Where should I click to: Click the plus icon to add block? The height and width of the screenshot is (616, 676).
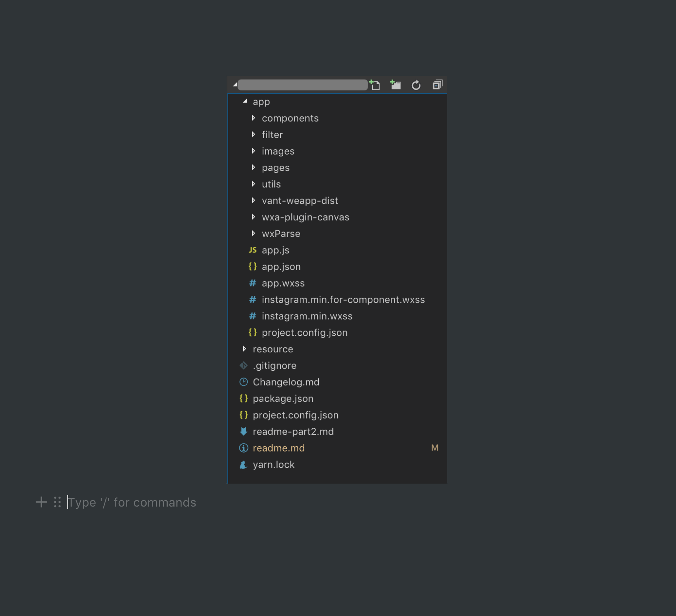click(x=41, y=502)
